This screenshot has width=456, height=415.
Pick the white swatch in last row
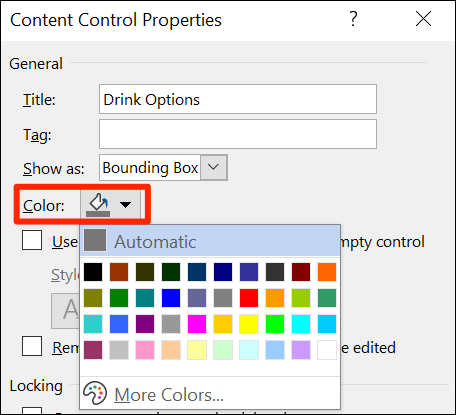coord(327,350)
